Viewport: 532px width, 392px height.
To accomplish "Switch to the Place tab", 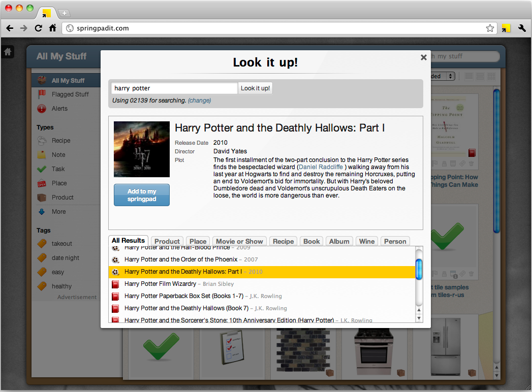I will 198,241.
